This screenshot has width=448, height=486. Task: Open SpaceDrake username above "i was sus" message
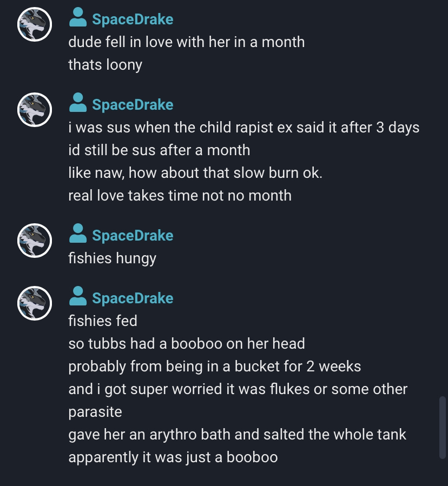point(133,104)
